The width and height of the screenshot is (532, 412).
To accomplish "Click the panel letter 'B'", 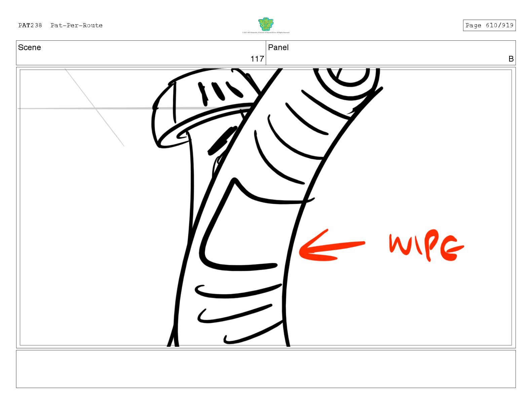I will [511, 59].
